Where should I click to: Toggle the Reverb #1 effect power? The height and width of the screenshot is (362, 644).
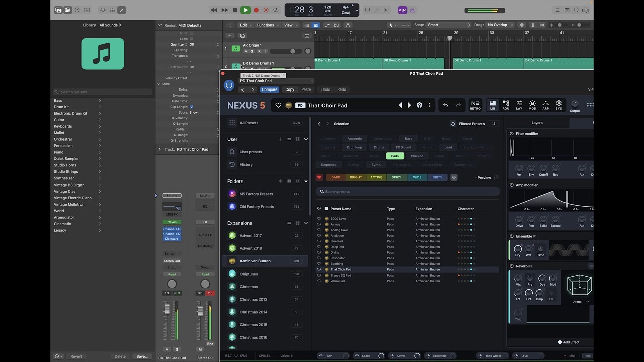pyautogui.click(x=512, y=266)
